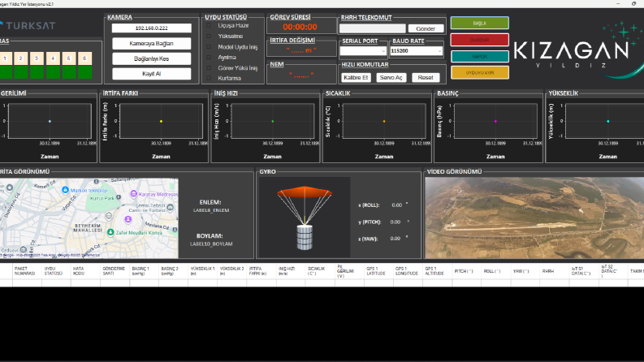Click the Kayıt Al button
The image size is (644, 362).
point(151,74)
